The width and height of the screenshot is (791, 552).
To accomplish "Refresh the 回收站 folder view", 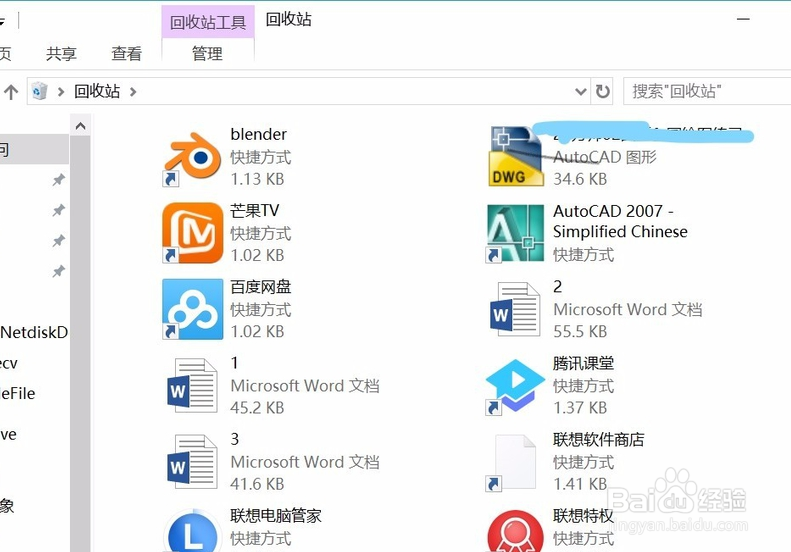I will pos(602,91).
